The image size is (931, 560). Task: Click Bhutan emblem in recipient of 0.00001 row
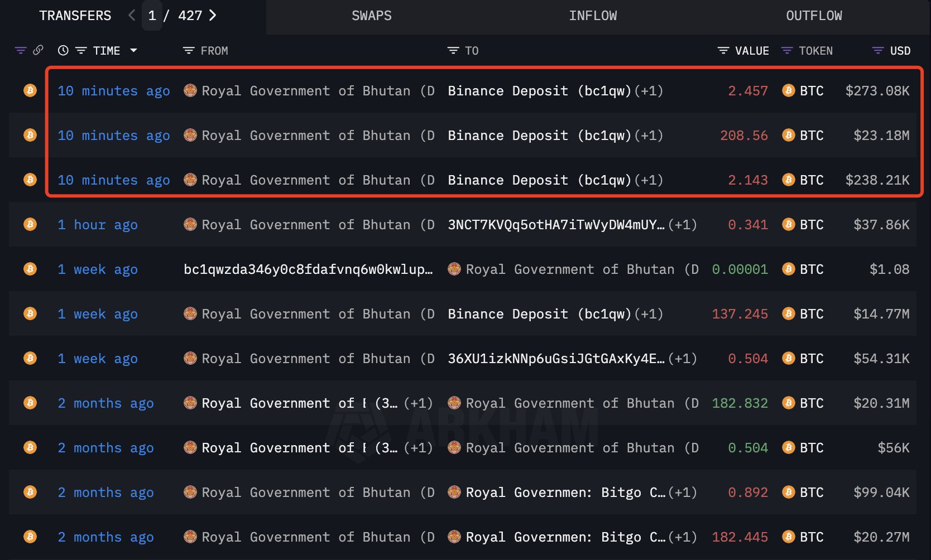[454, 269]
